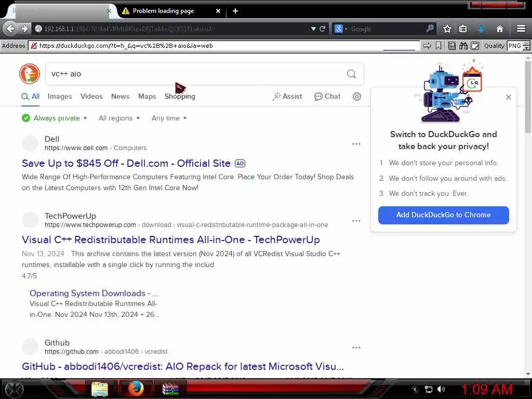The width and height of the screenshot is (532, 399).
Task: Click the page vertical scrollbar thumb
Action: [528, 98]
